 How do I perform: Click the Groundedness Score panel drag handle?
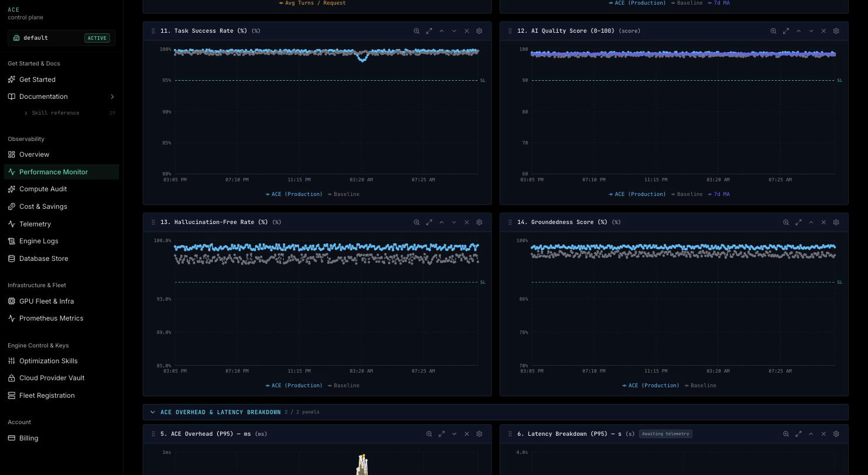pos(510,222)
